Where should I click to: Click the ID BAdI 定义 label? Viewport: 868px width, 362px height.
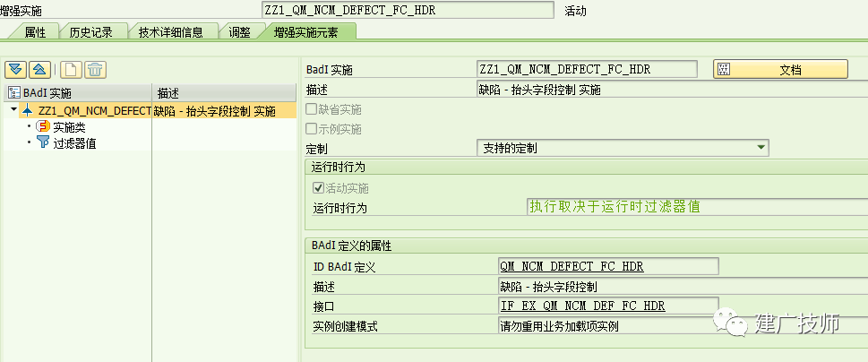344,267
